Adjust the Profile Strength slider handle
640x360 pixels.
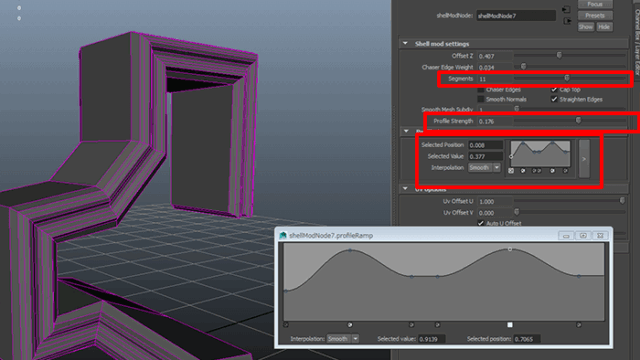[x=578, y=120]
